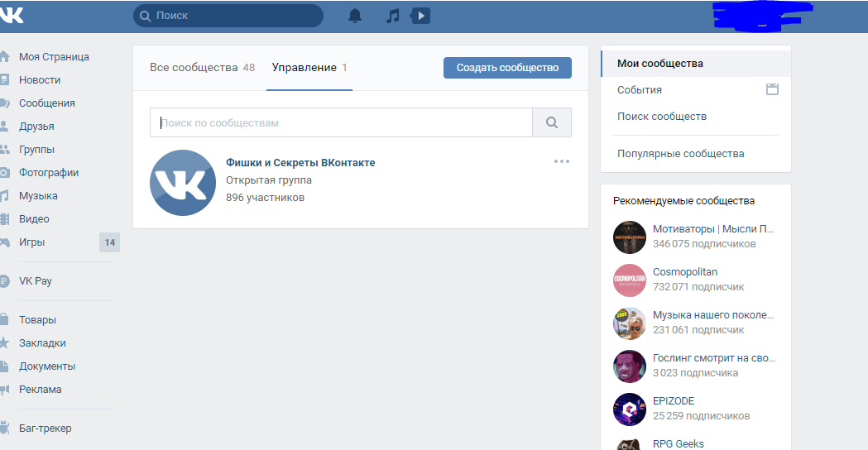
Task: Open three-dots menu for Фишки и Секреты
Action: [x=562, y=161]
